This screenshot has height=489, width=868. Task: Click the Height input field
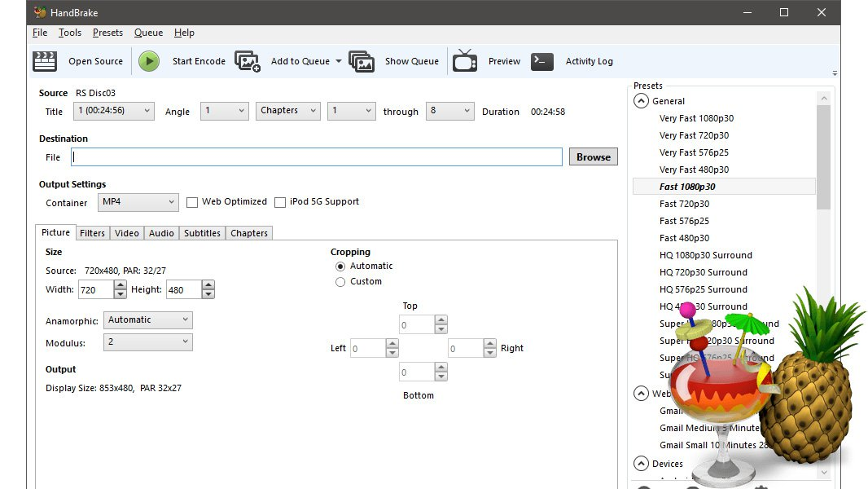click(x=184, y=289)
